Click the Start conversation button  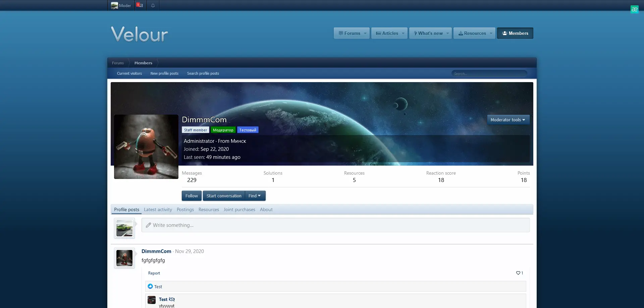[x=224, y=196]
